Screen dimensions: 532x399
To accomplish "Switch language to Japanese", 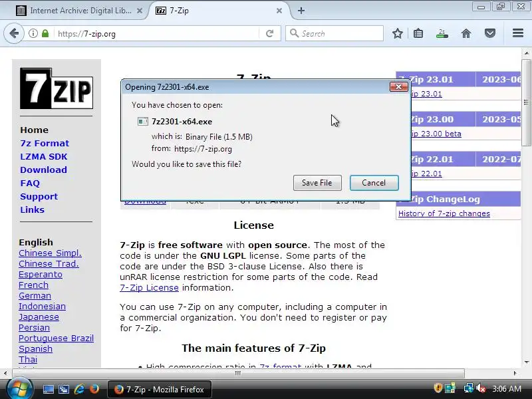I will (x=39, y=317).
